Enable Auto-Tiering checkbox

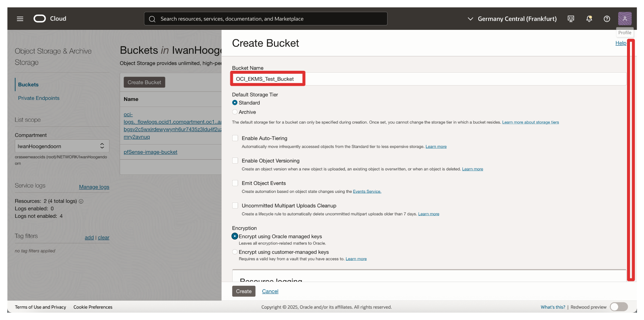[235, 138]
